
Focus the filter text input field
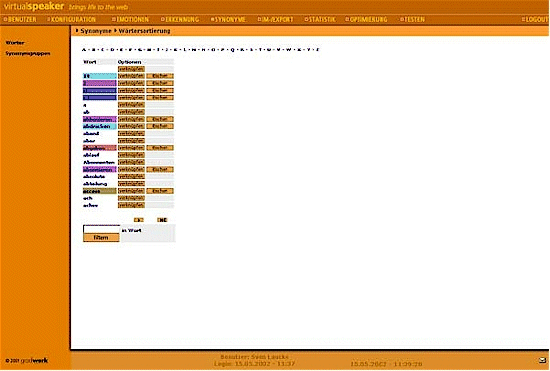[101, 229]
